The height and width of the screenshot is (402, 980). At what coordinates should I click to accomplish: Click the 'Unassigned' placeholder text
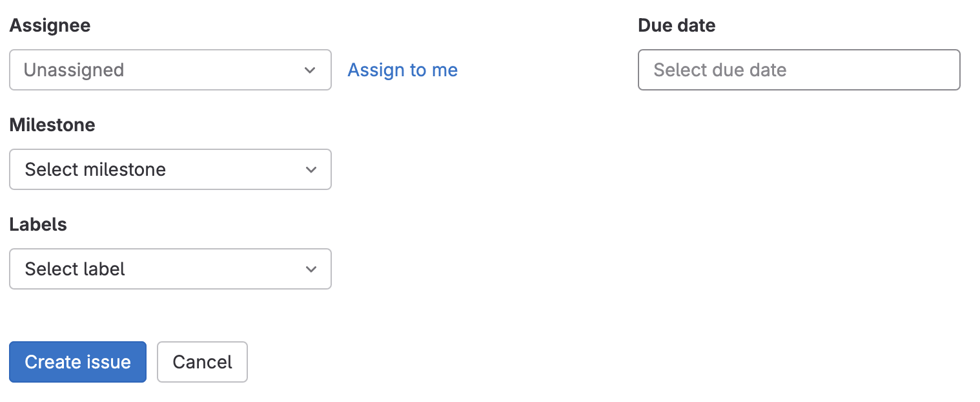[x=74, y=70]
